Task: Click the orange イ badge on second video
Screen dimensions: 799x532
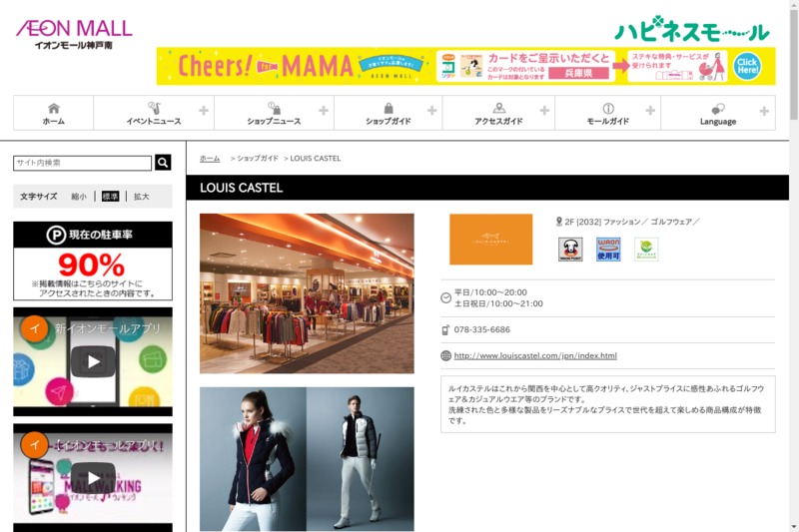Action: point(35,444)
